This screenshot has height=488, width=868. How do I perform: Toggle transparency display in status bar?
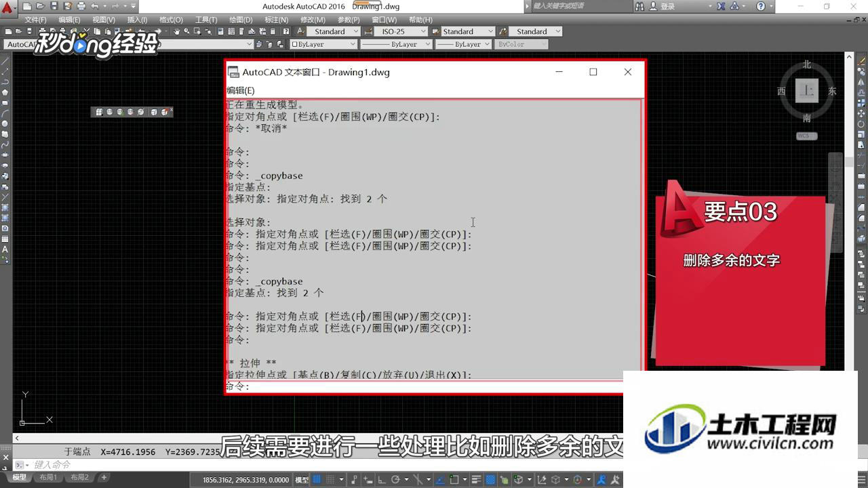490,479
